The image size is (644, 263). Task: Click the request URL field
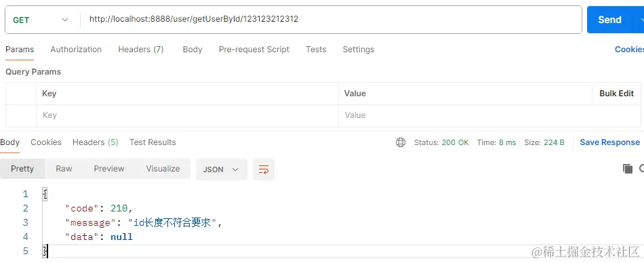(331, 19)
